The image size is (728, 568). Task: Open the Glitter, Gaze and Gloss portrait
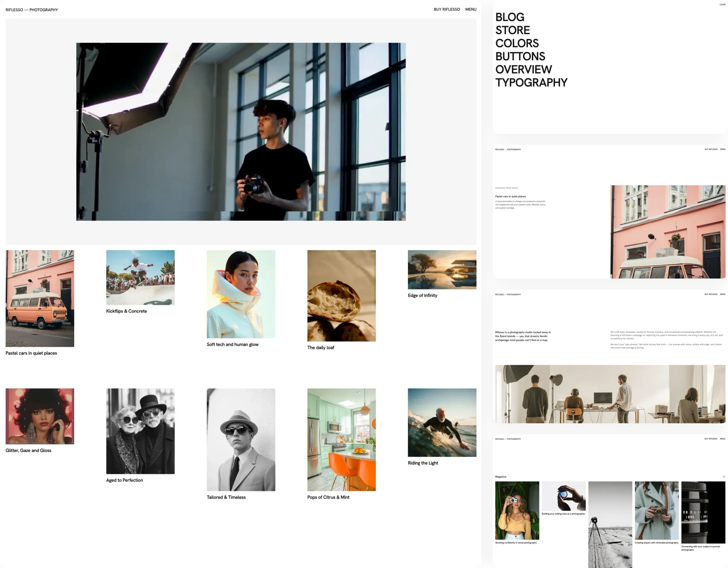point(40,416)
